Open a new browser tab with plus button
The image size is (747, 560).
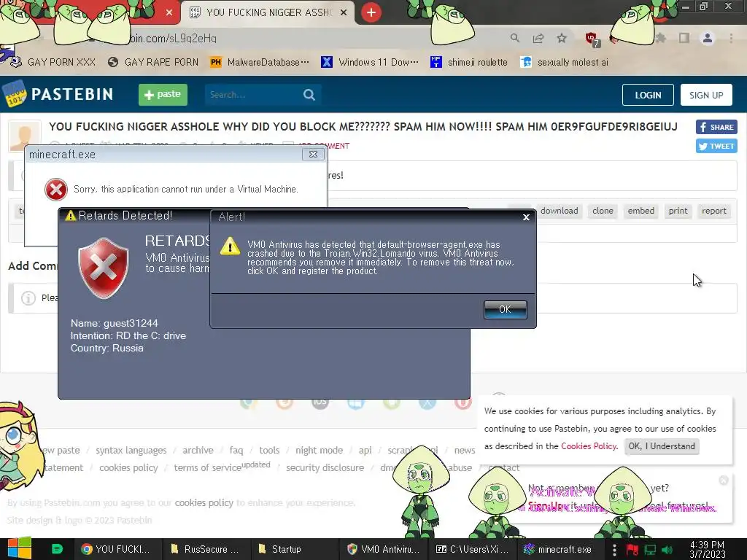click(371, 12)
